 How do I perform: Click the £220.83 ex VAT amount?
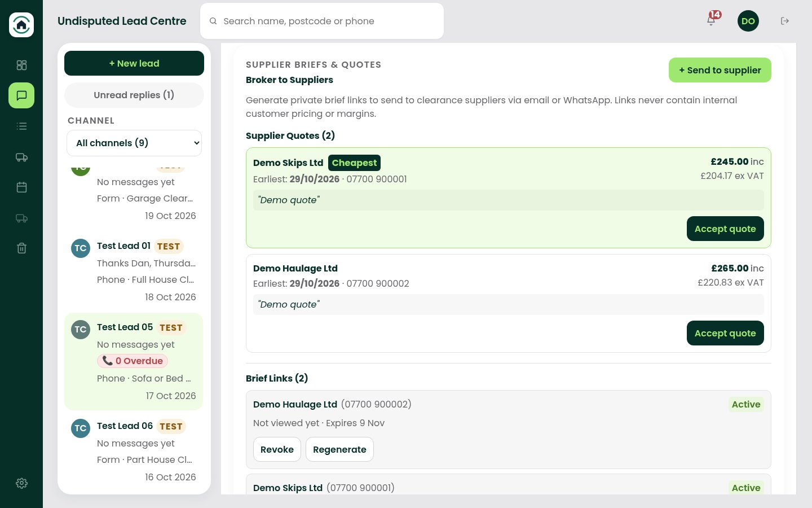730,282
